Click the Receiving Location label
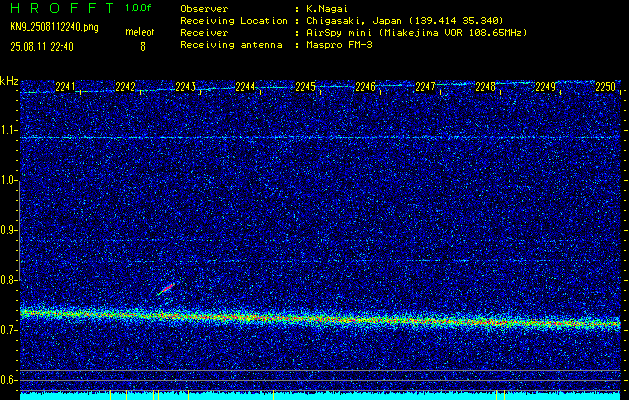This screenshot has height=400, width=629. pyautogui.click(x=234, y=20)
